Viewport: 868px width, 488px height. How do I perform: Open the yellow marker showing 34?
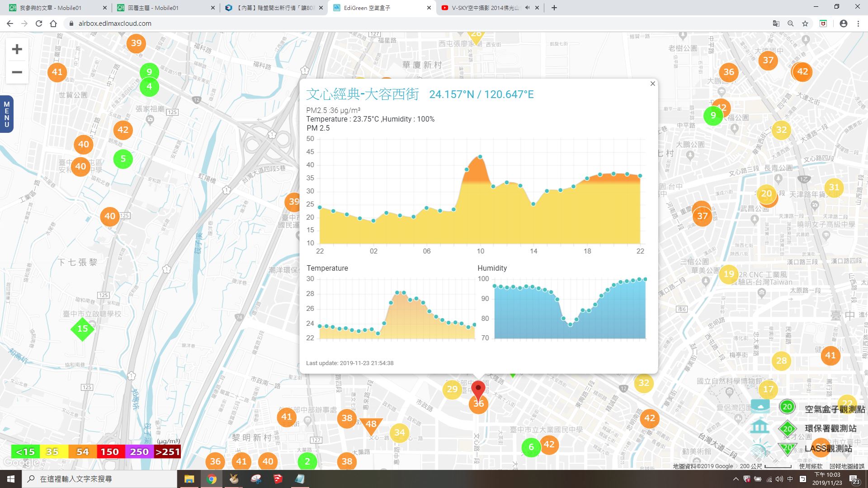click(x=399, y=432)
